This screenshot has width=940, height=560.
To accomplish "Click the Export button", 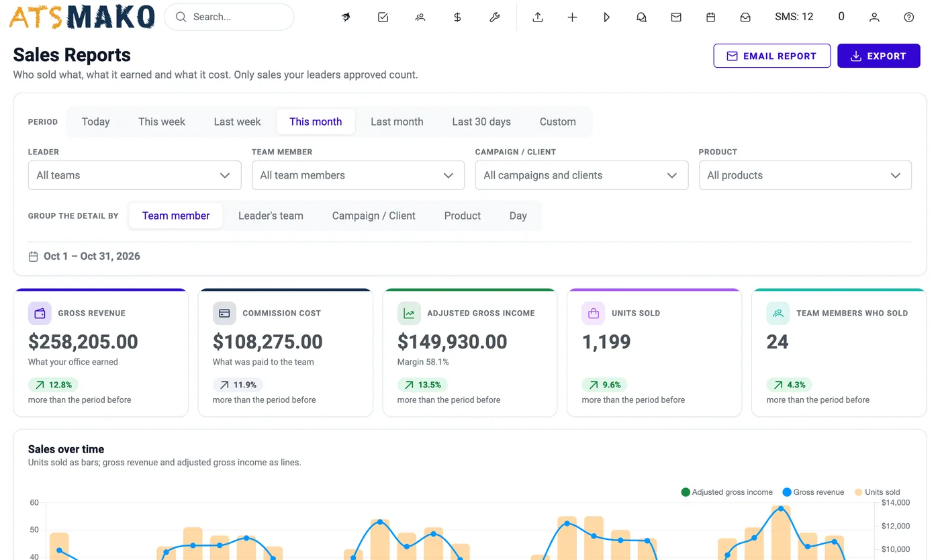I will pos(879,56).
